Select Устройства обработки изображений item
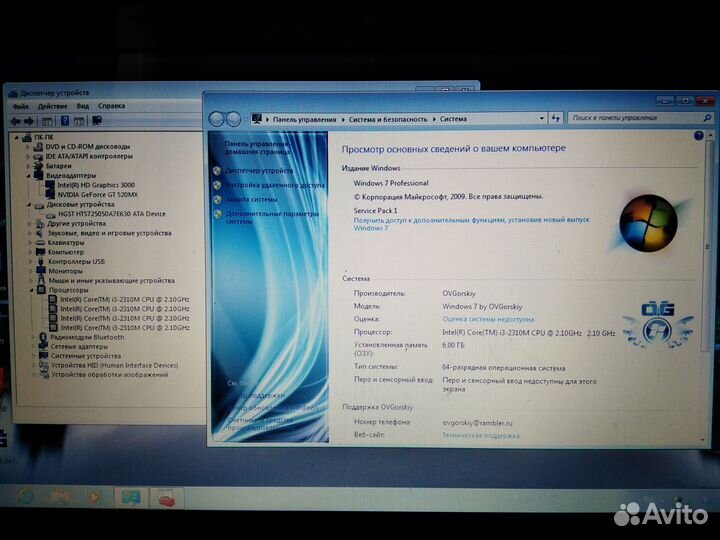720x540 pixels. tap(109, 375)
